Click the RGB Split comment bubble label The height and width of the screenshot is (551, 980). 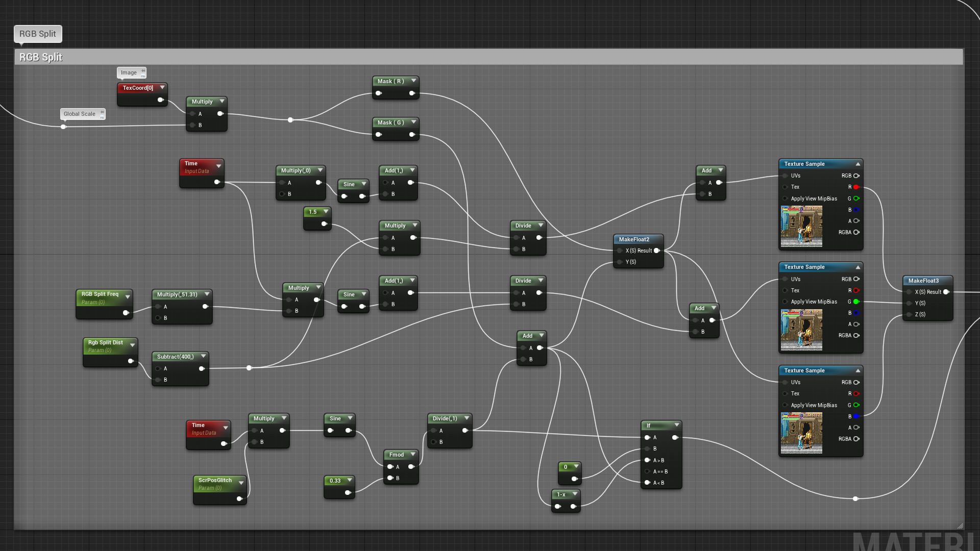(38, 34)
